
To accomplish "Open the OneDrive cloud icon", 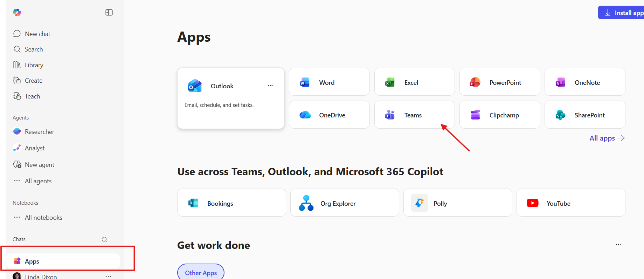I will tap(305, 115).
